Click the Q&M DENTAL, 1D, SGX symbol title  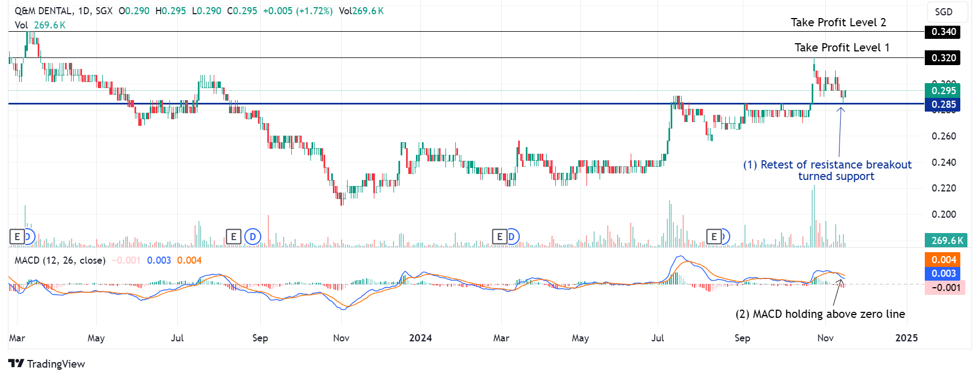(63, 11)
